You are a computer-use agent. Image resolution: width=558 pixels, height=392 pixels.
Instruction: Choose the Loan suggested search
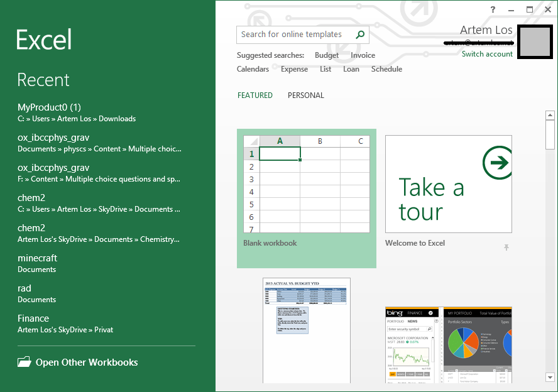(x=351, y=69)
